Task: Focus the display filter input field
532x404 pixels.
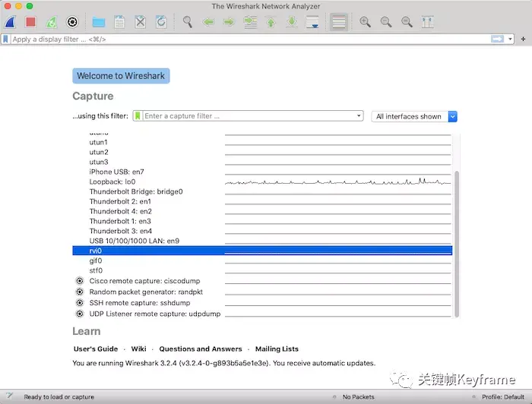Action: (250, 39)
